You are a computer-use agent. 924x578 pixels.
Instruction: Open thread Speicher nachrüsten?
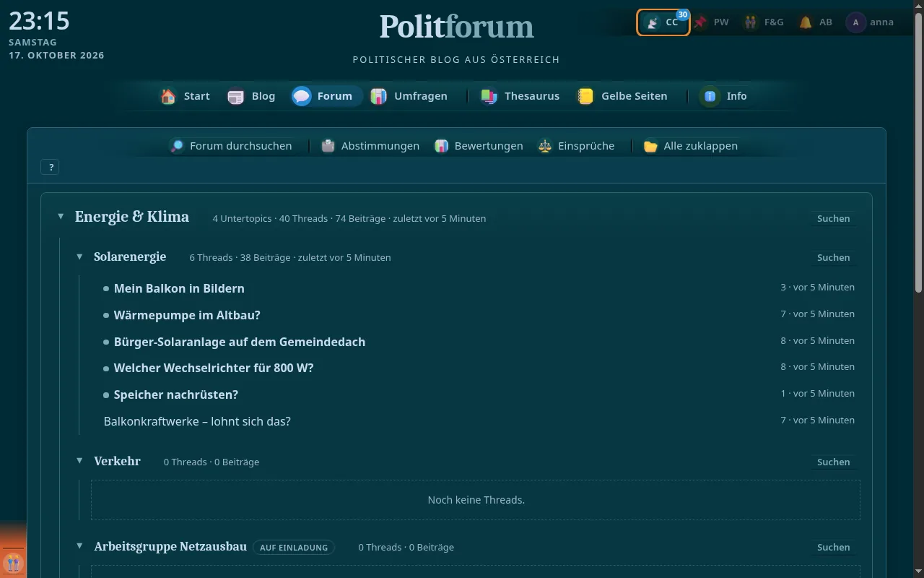pyautogui.click(x=176, y=394)
